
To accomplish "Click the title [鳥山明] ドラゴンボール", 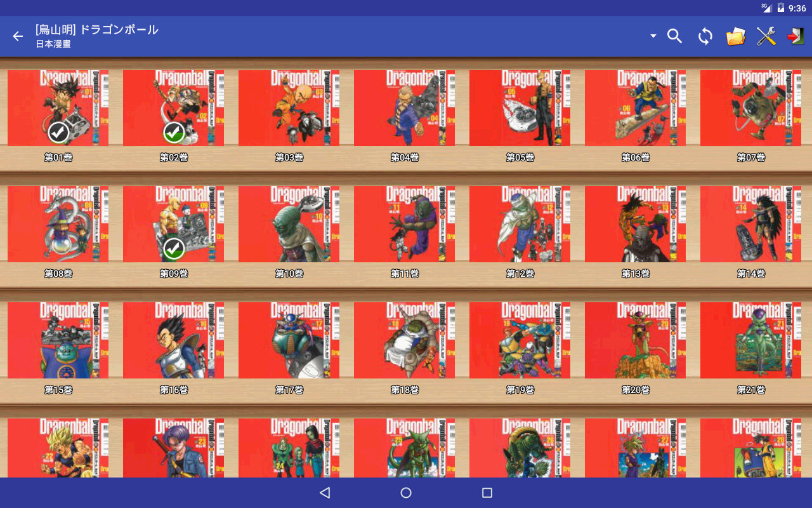I will [x=97, y=30].
